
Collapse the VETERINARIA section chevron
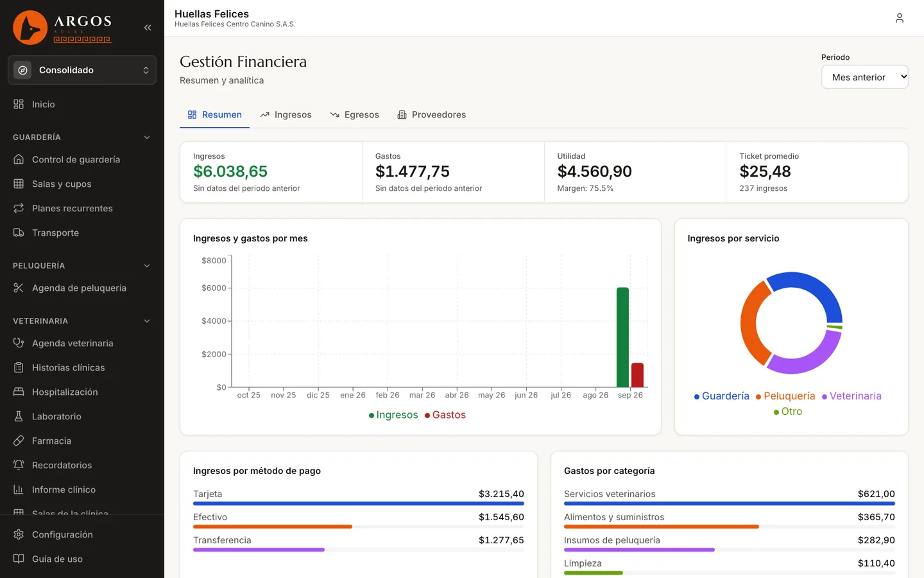(147, 321)
